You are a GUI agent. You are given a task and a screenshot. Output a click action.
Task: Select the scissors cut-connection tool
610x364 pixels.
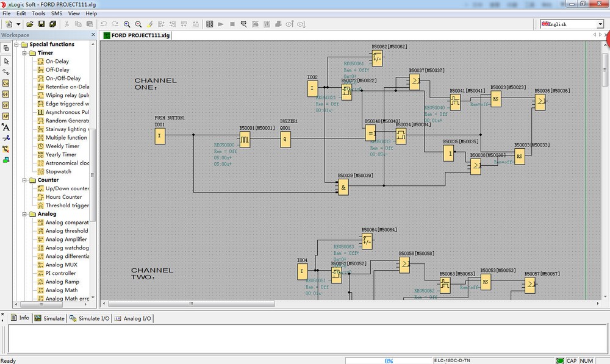tap(6, 138)
